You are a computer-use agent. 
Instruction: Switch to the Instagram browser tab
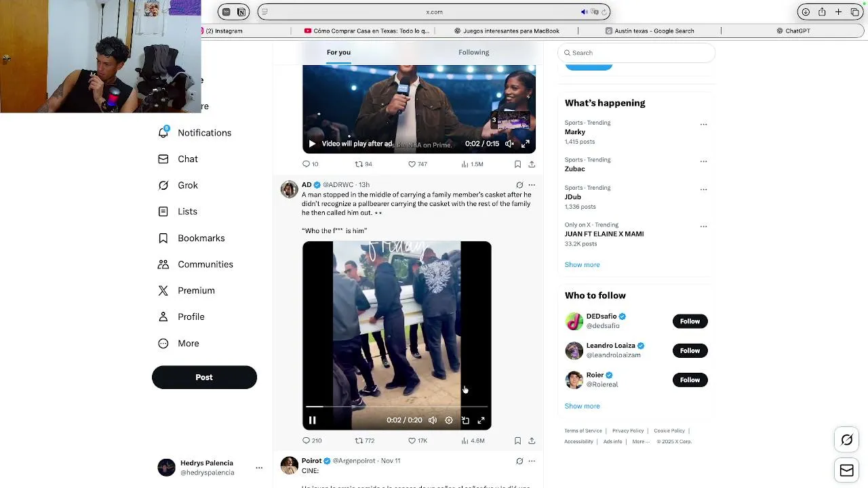[x=224, y=30]
